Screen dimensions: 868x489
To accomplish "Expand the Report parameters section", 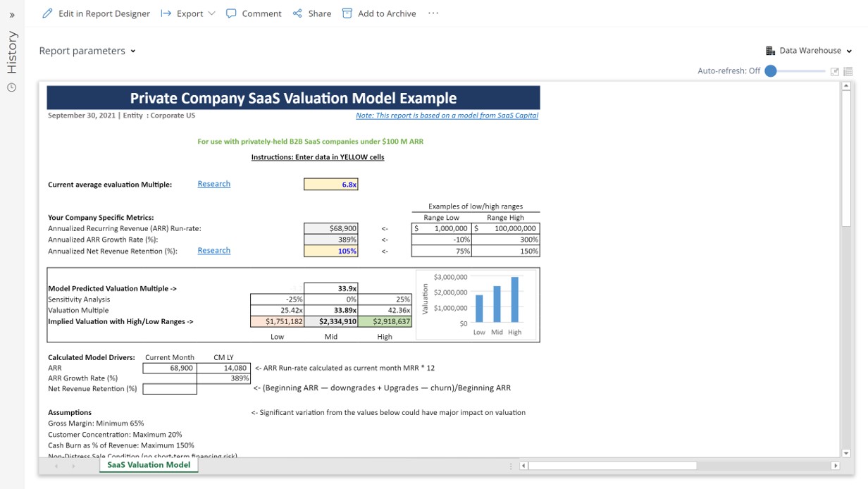I will [87, 51].
